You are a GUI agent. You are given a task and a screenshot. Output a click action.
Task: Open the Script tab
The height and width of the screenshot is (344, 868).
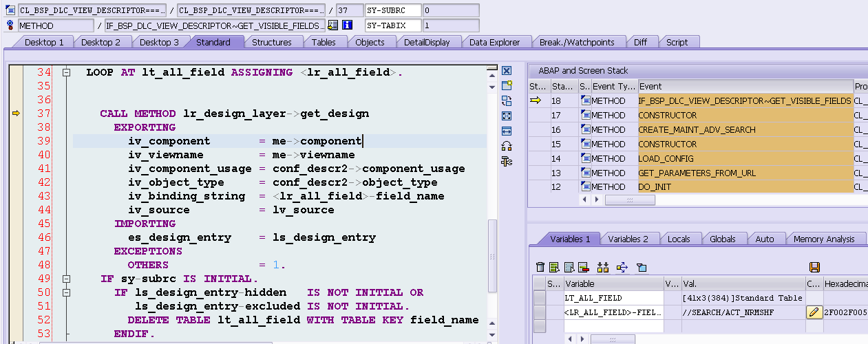point(677,42)
